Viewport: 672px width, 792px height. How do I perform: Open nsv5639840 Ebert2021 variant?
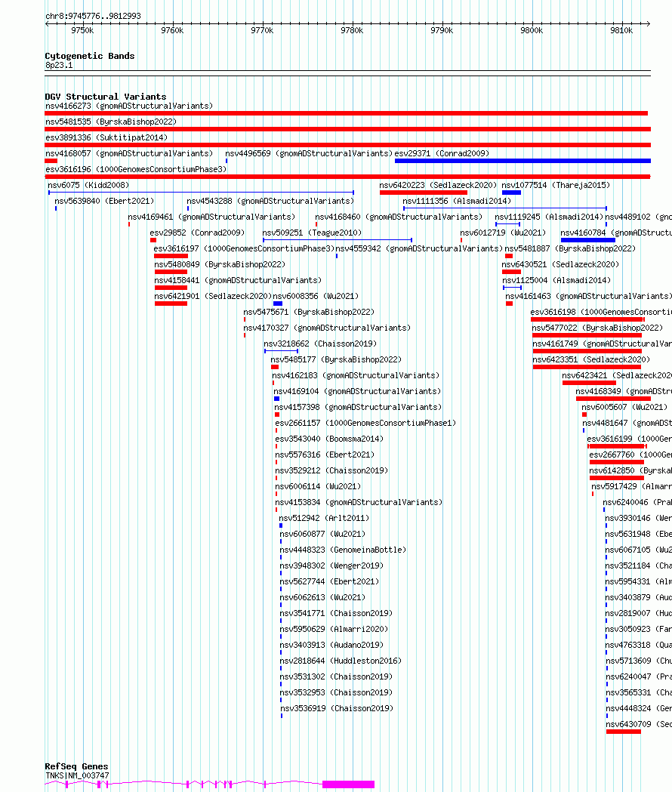(104, 201)
